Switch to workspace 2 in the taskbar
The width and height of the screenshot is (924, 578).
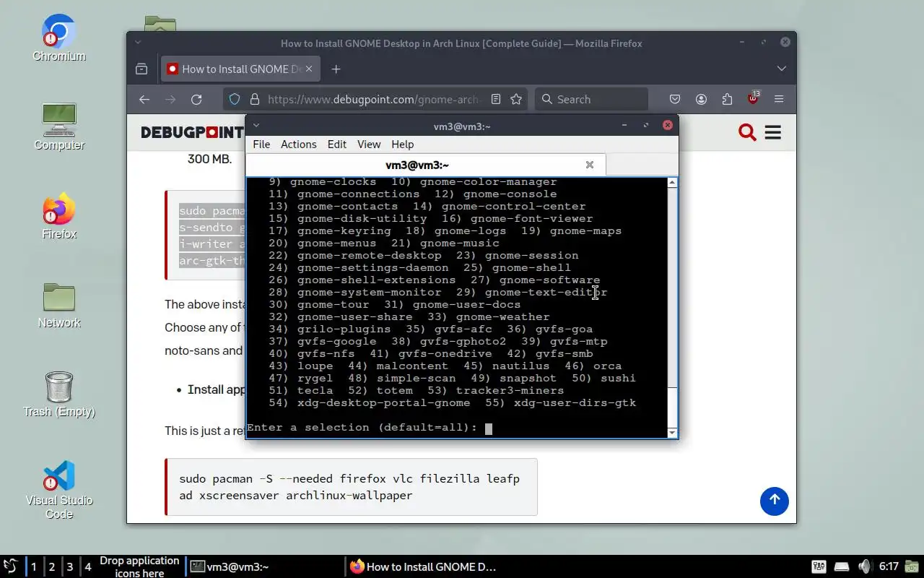[x=52, y=567]
